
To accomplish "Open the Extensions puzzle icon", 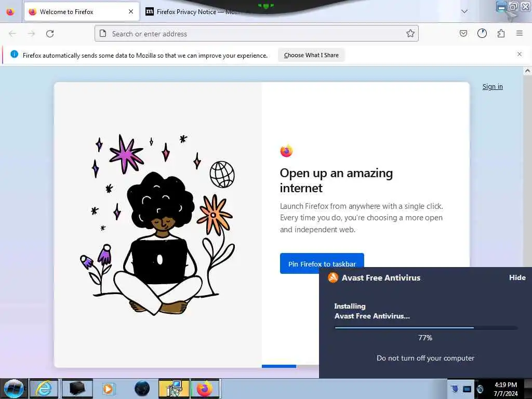I will point(501,33).
